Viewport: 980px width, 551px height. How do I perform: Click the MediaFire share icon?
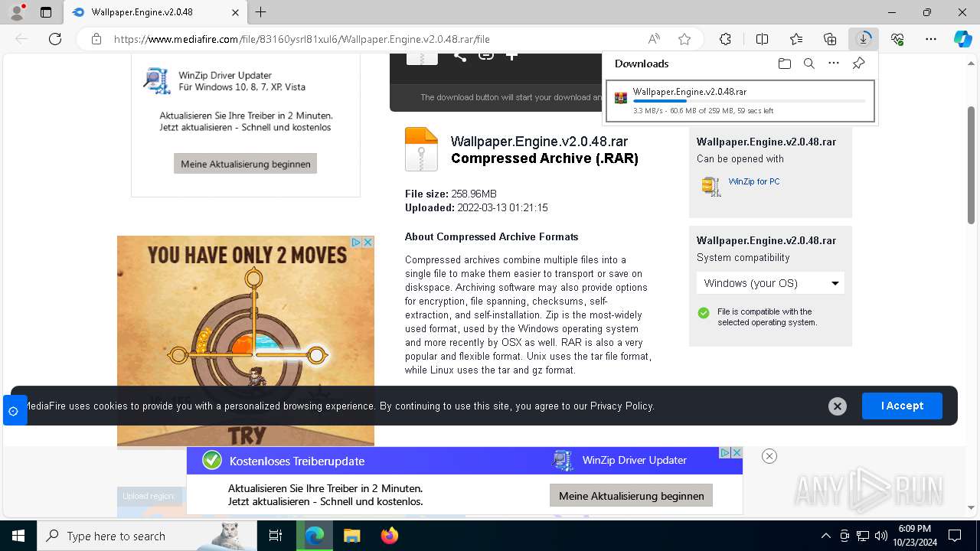[459, 55]
